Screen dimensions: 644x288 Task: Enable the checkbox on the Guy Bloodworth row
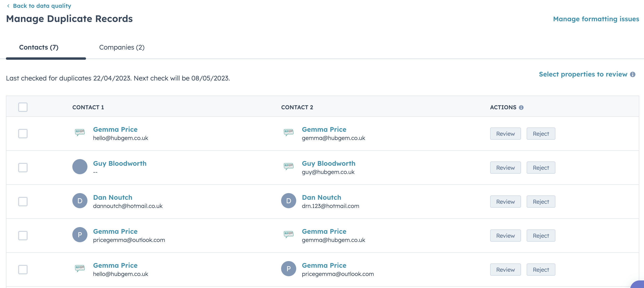[x=23, y=168]
